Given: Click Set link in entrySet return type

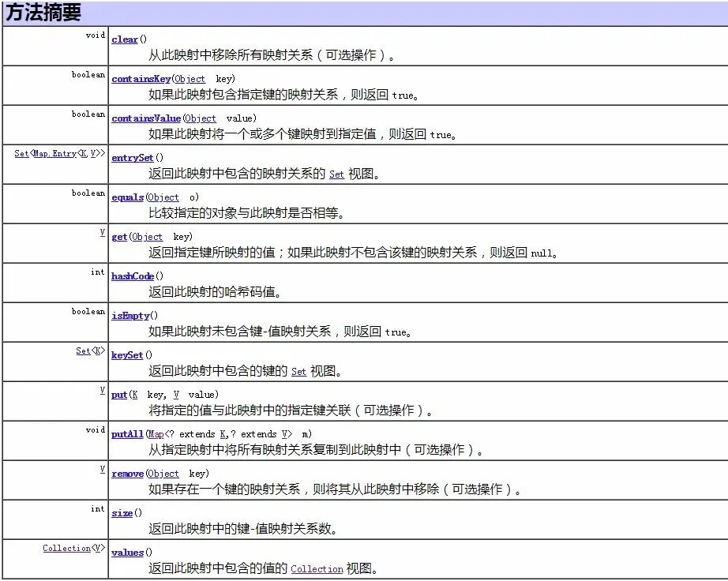Looking at the screenshot, I should click(x=21, y=153).
